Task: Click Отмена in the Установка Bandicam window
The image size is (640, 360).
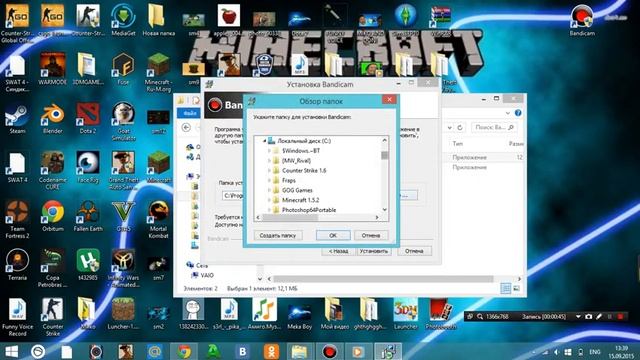Action: click(414, 251)
